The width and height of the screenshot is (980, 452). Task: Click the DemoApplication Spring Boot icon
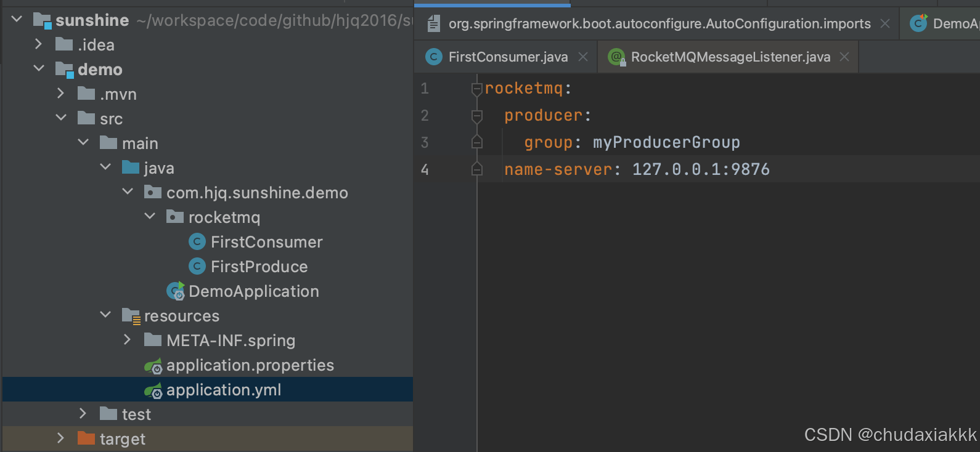[x=176, y=291]
